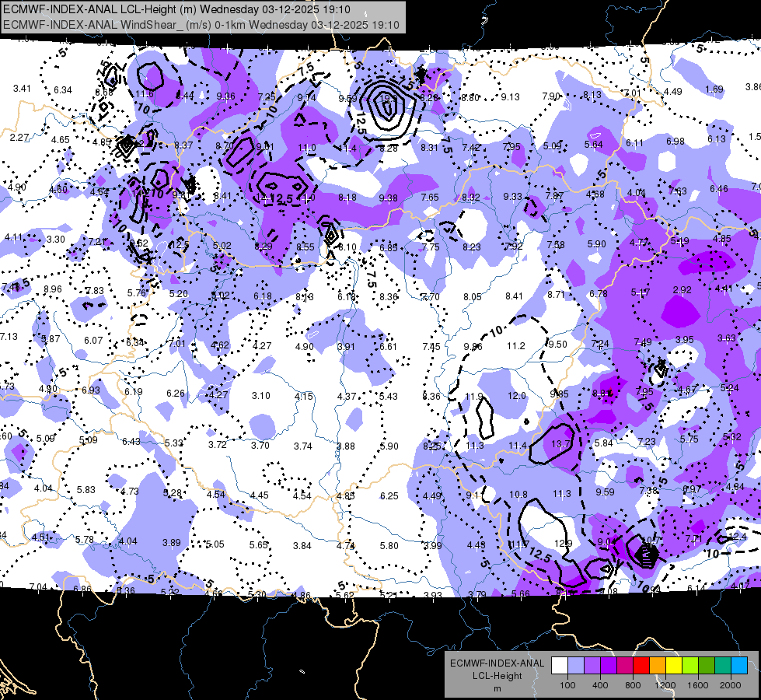Click the legend label 2000
This screenshot has width=761, height=700.
[x=731, y=685]
